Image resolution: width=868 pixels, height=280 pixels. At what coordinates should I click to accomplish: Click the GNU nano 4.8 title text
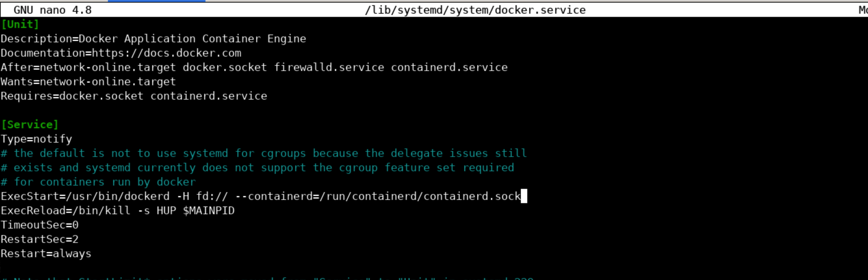click(x=53, y=10)
